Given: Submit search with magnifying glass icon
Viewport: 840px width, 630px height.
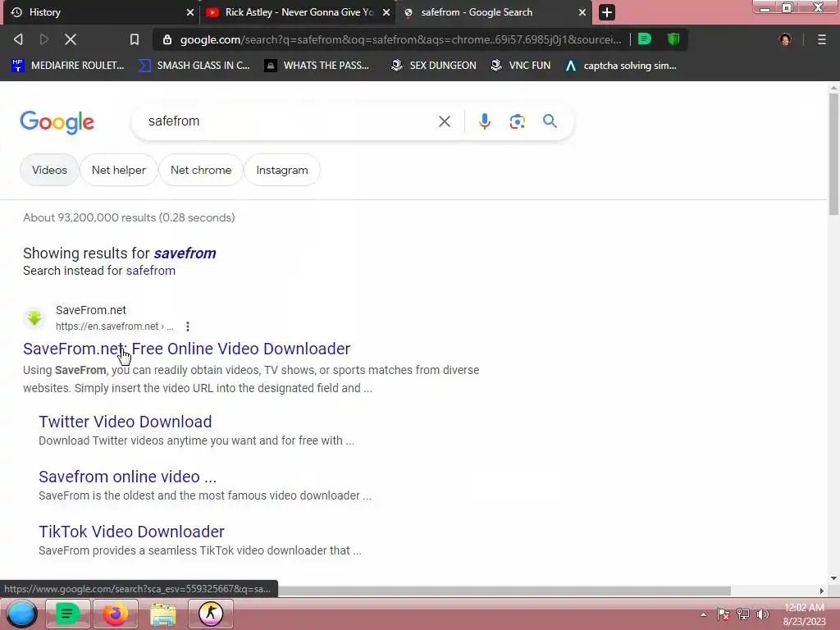Looking at the screenshot, I should pyautogui.click(x=550, y=121).
